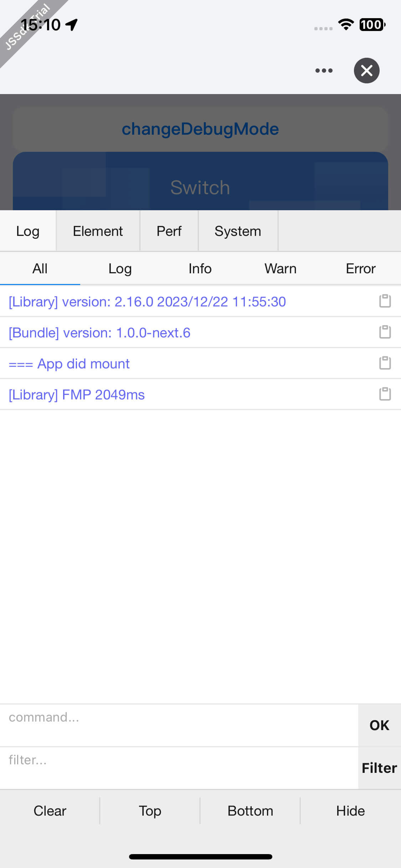Image resolution: width=401 pixels, height=868 pixels.
Task: Switch to the System tab
Action: 238,231
